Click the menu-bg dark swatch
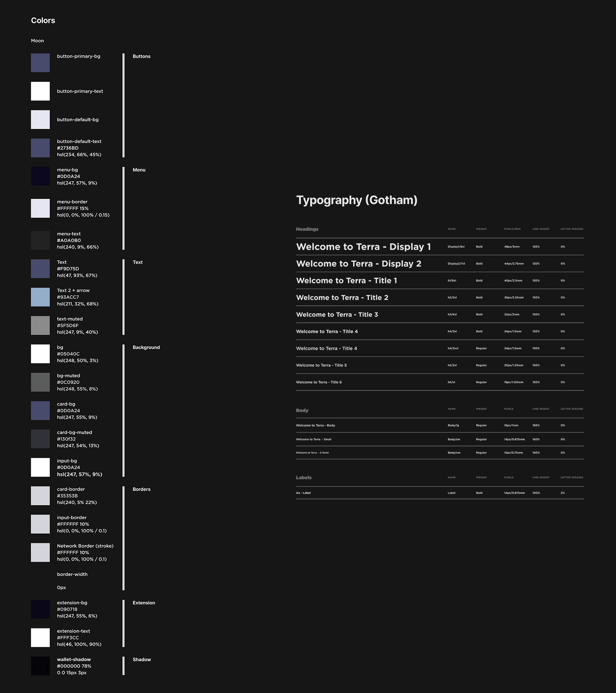The width and height of the screenshot is (616, 693). click(40, 176)
